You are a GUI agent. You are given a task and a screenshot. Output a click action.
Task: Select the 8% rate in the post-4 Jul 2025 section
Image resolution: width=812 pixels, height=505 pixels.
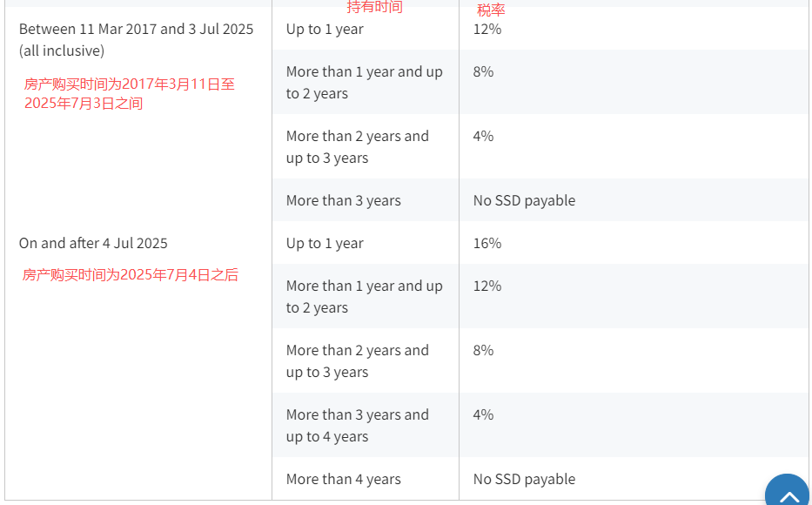point(483,350)
